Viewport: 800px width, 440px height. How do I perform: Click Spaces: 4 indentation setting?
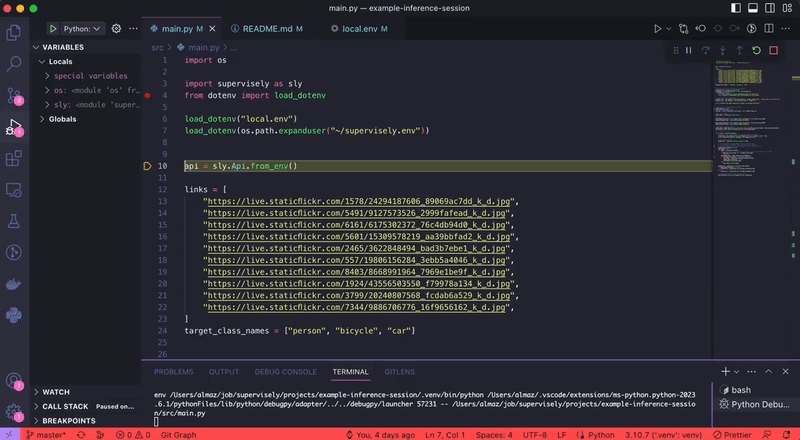[x=494, y=435]
